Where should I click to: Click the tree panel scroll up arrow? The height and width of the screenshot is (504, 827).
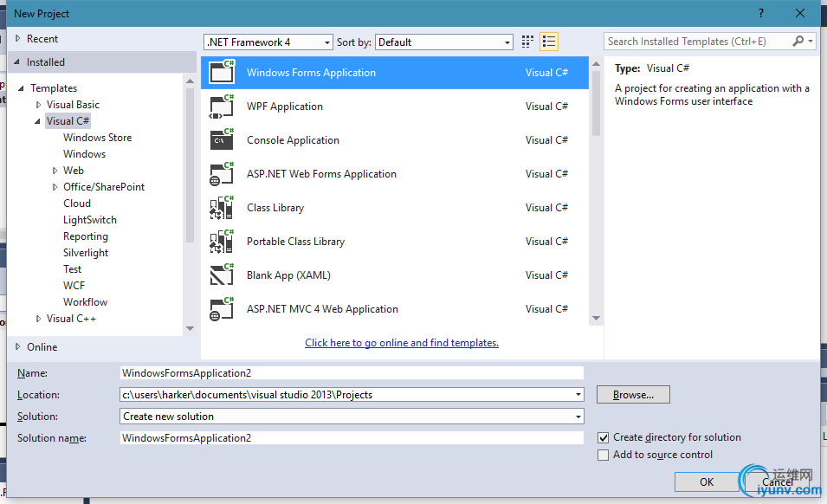click(x=191, y=81)
